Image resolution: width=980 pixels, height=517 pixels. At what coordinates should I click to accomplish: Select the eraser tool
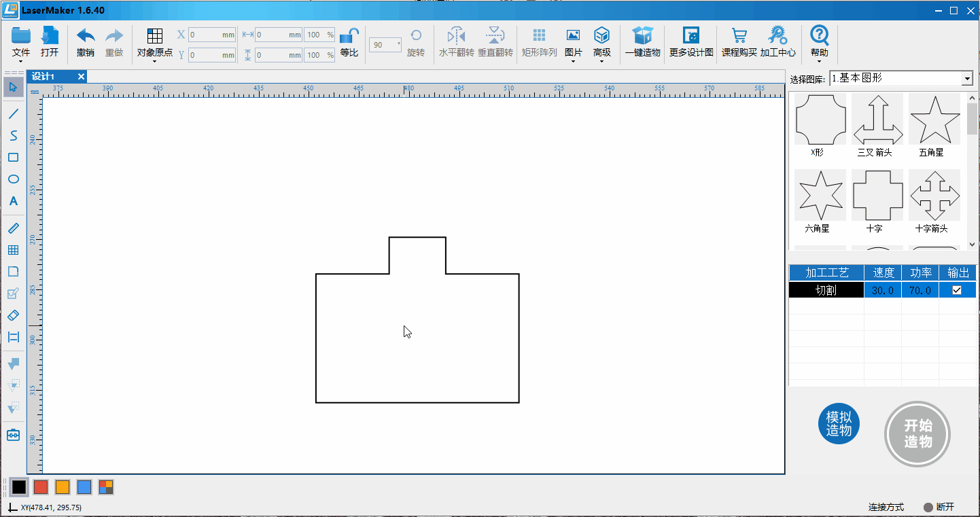(14, 315)
